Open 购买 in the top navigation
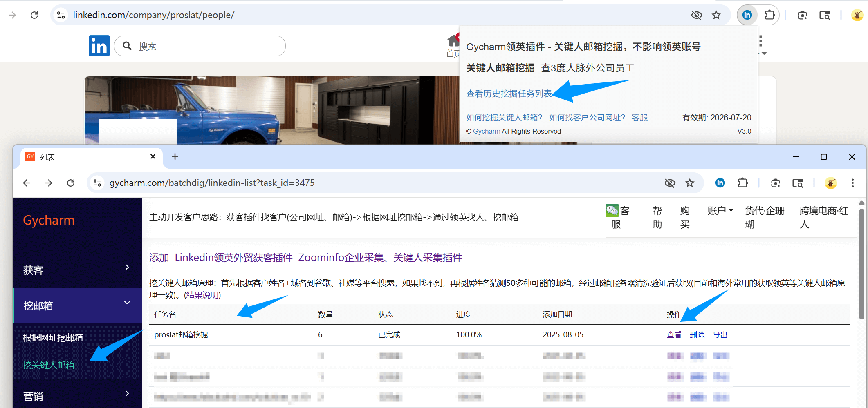 [685, 217]
